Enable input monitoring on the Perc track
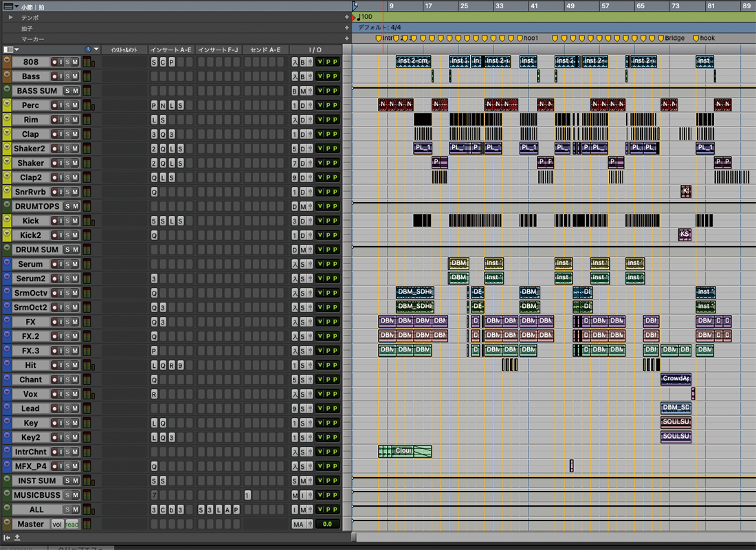This screenshot has height=550, width=756. (x=61, y=105)
